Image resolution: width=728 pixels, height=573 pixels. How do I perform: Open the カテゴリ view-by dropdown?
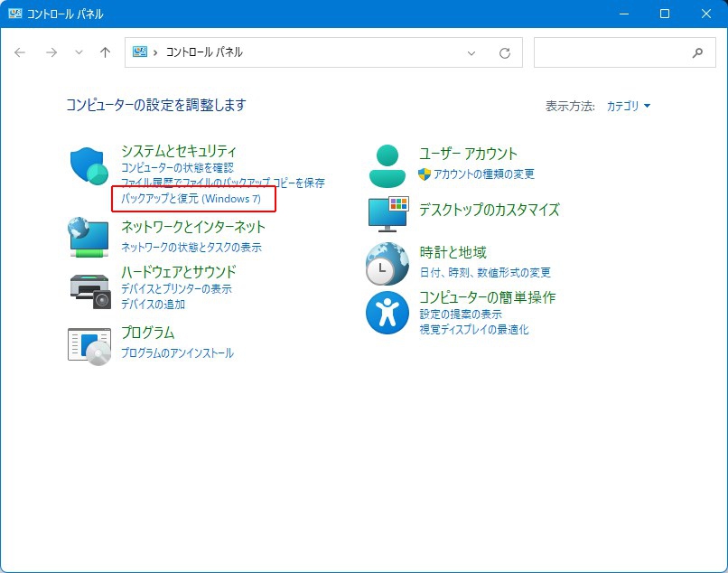[628, 106]
